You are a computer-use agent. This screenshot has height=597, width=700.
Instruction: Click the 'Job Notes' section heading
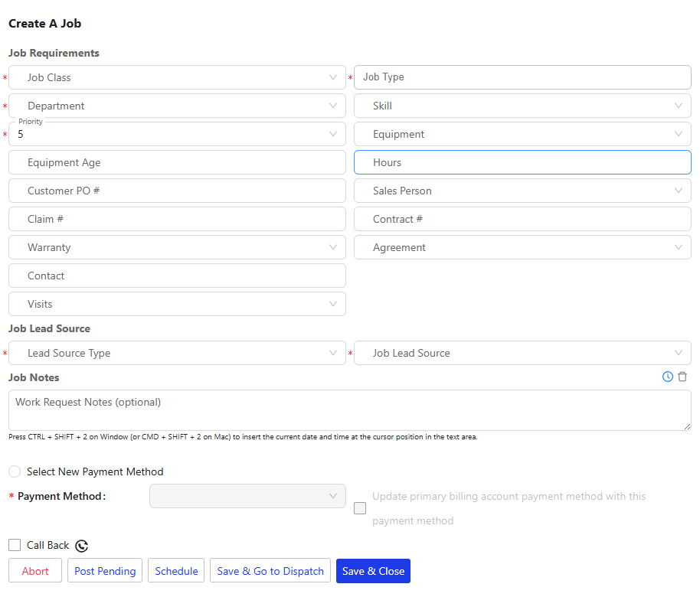[34, 377]
